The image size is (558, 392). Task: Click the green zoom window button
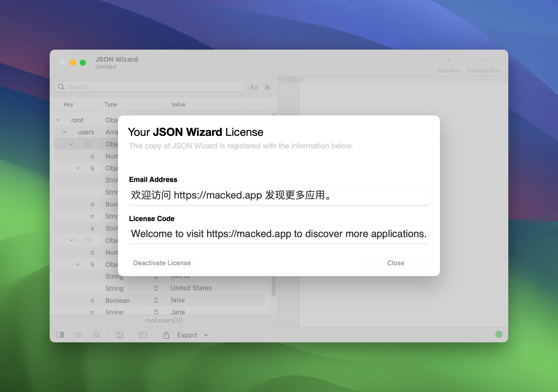[83, 63]
